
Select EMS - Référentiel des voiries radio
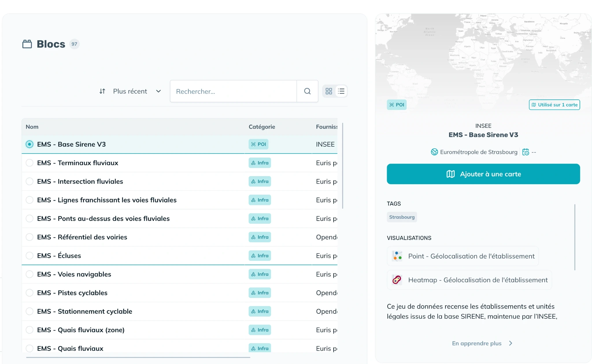pos(29,237)
